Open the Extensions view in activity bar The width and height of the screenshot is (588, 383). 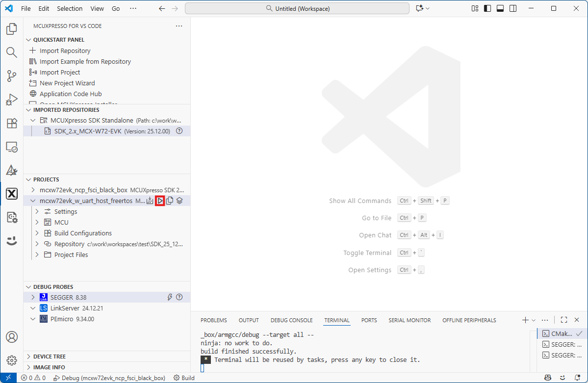tap(12, 123)
